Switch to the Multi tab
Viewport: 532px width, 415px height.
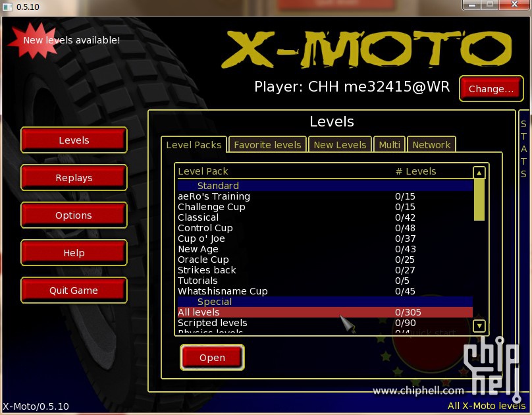pyautogui.click(x=390, y=145)
